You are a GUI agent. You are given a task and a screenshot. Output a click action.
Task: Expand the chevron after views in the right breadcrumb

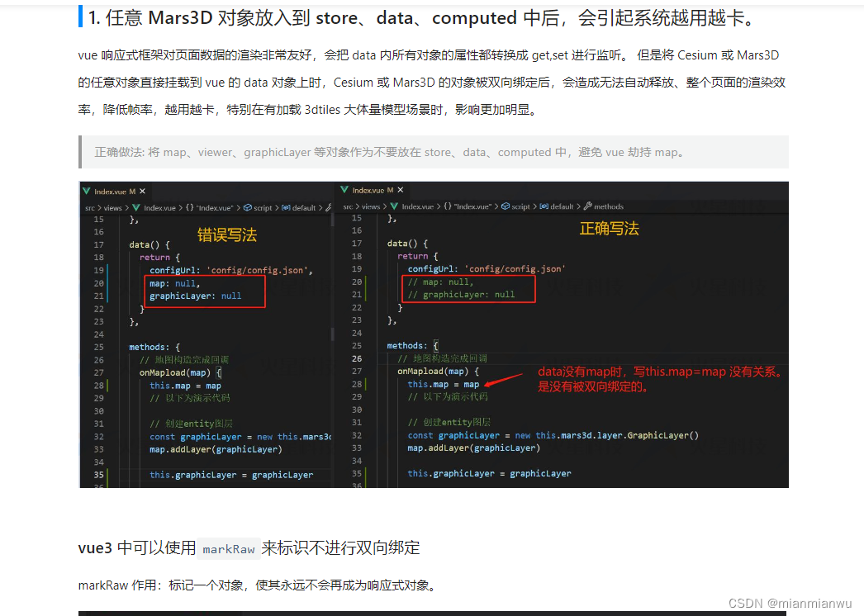coord(387,206)
